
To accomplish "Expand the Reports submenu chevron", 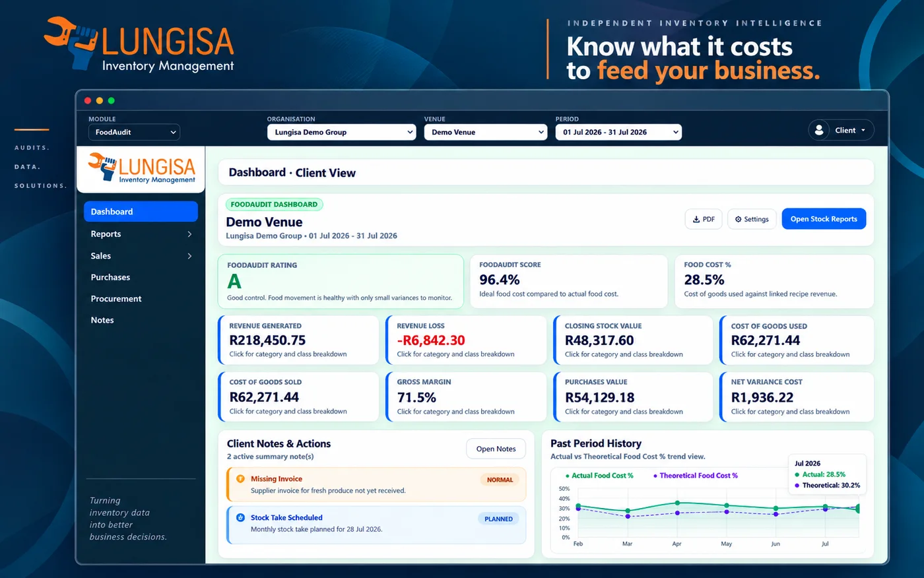I will (189, 234).
